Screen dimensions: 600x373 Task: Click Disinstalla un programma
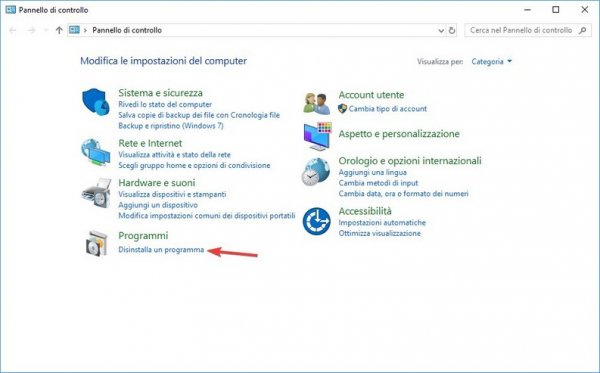[x=161, y=250]
